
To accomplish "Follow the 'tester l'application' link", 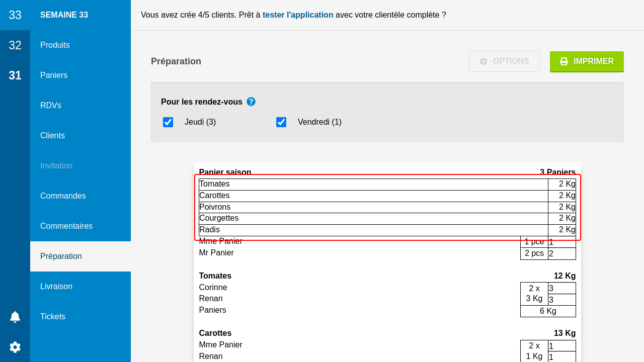I will (x=298, y=15).
